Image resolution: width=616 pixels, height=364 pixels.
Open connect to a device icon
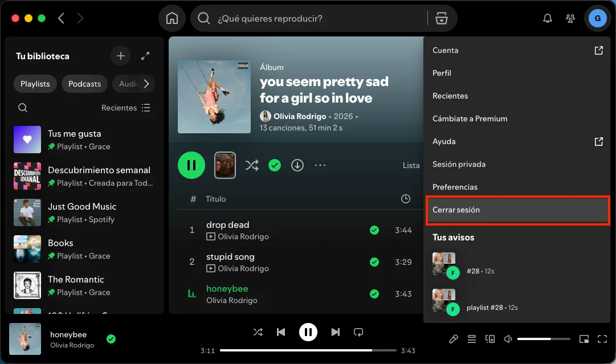pos(490,339)
